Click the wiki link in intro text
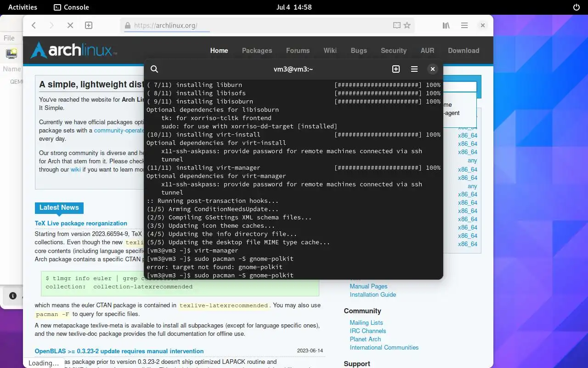Image resolution: width=588 pixels, height=368 pixels. tap(75, 169)
